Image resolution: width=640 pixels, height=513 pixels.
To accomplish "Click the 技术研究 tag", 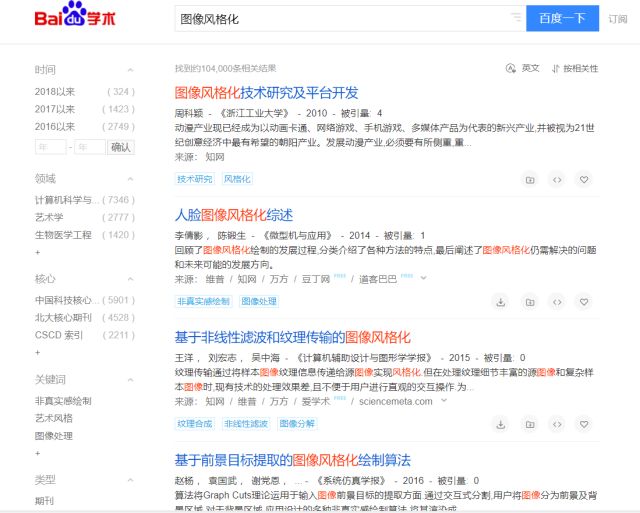I will 195,179.
